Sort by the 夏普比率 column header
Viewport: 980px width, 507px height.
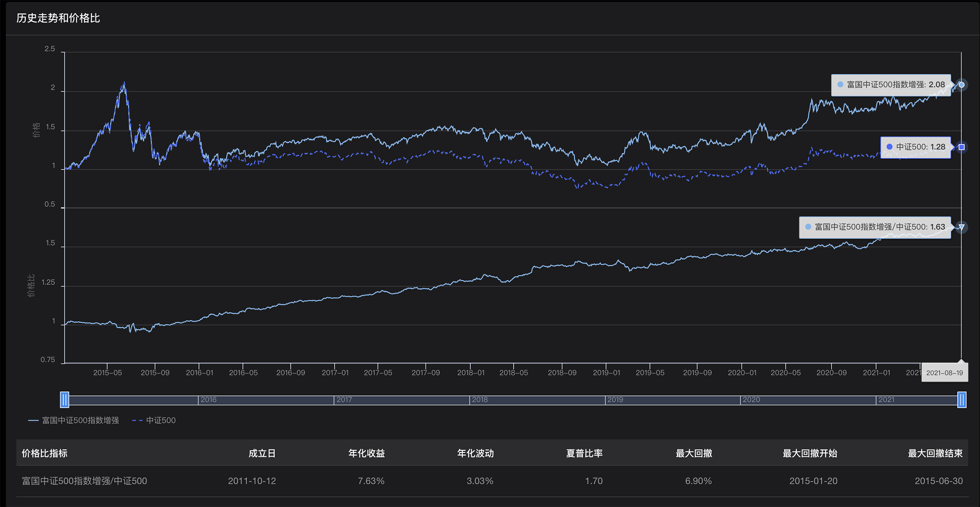pyautogui.click(x=584, y=453)
